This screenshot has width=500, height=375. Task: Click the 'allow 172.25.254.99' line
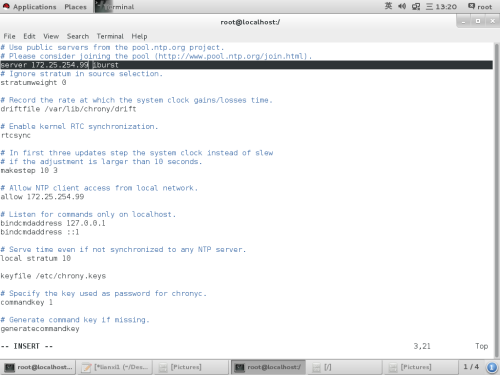tap(42, 197)
